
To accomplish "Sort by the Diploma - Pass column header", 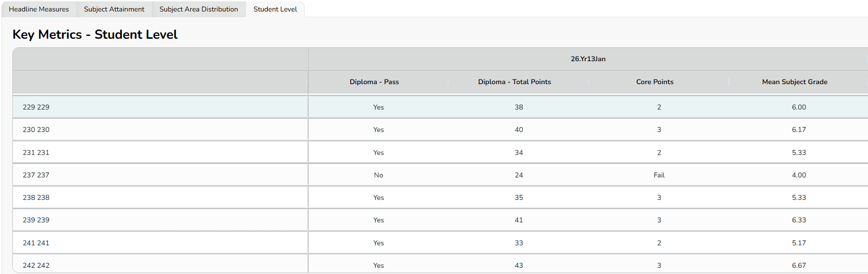I will [x=374, y=82].
